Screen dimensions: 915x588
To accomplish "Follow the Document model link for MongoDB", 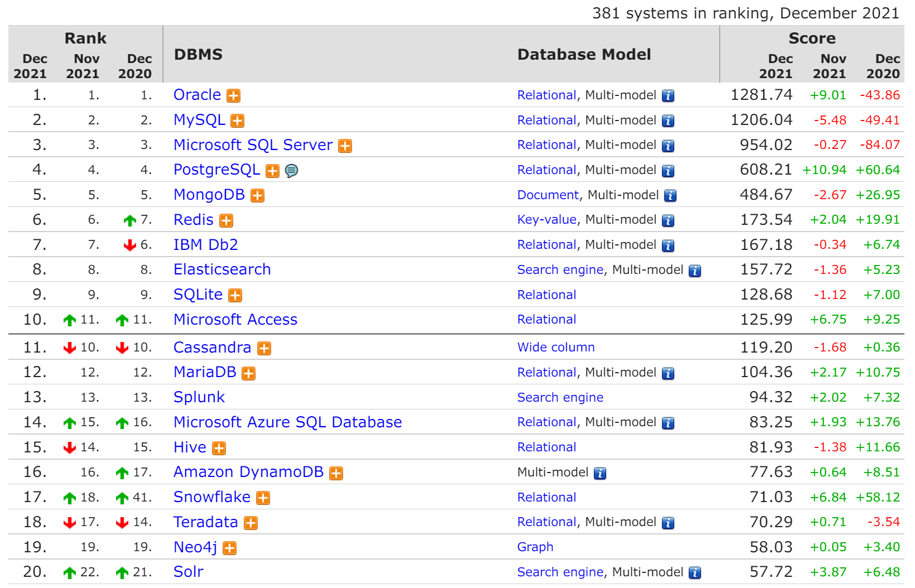I will point(548,195).
